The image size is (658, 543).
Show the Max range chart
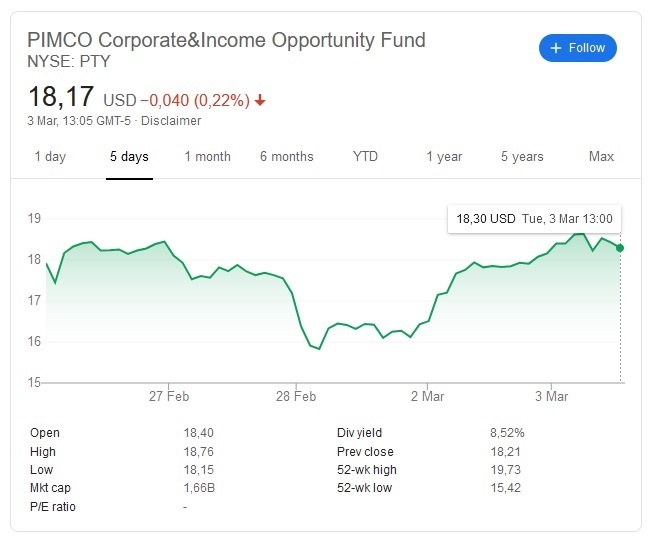[601, 157]
